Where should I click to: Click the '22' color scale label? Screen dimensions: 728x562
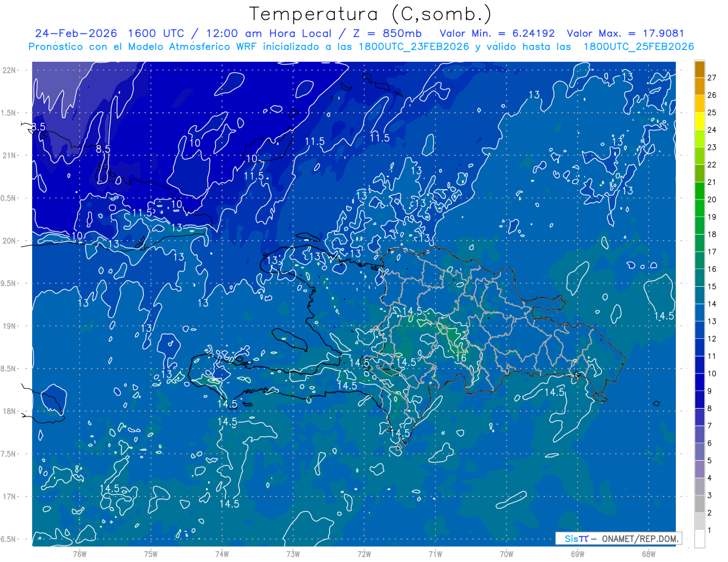click(712, 165)
